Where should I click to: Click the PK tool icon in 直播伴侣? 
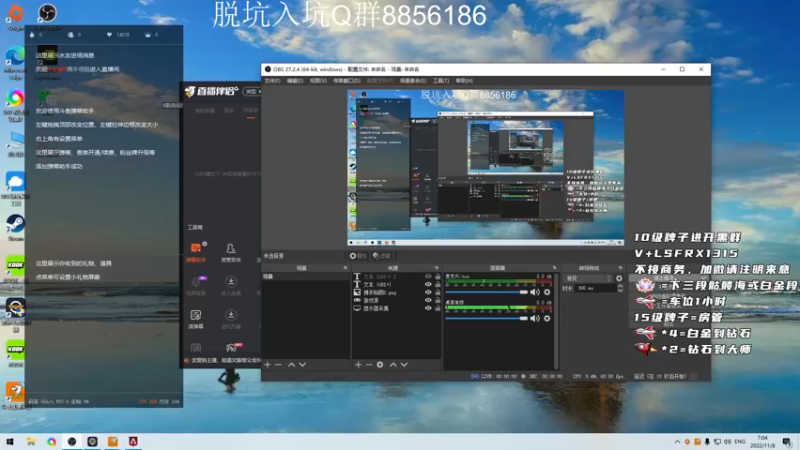[232, 348]
